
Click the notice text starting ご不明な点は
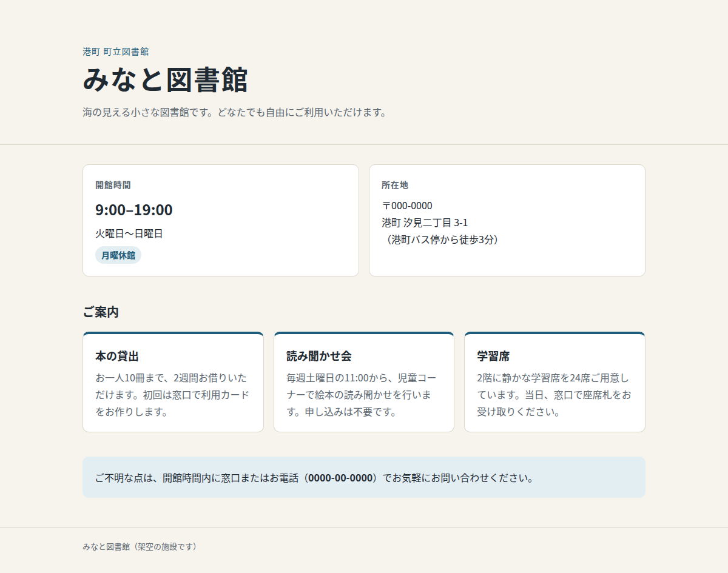pos(315,478)
